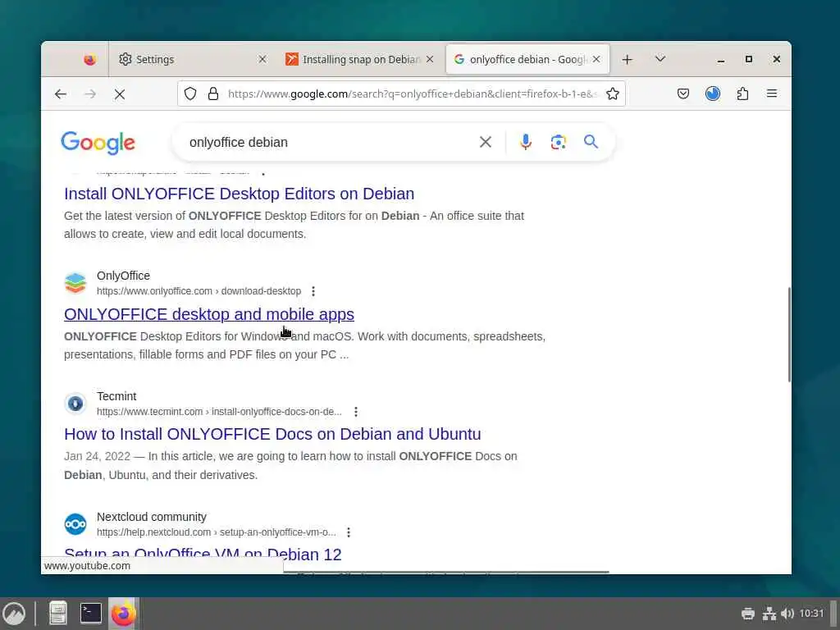Open Install ONLYOFFICE Desktop Editors on Debian
The height and width of the screenshot is (630, 840).
239,194
